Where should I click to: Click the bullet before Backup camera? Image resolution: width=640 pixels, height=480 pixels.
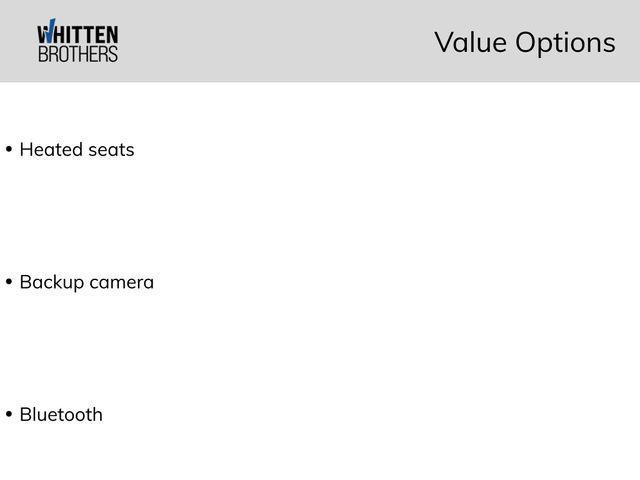[x=9, y=282]
